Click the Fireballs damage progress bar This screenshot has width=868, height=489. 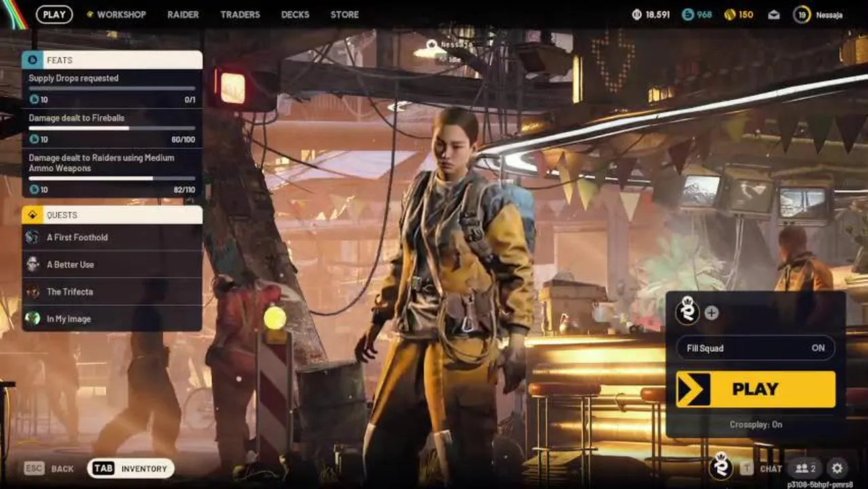click(x=112, y=128)
